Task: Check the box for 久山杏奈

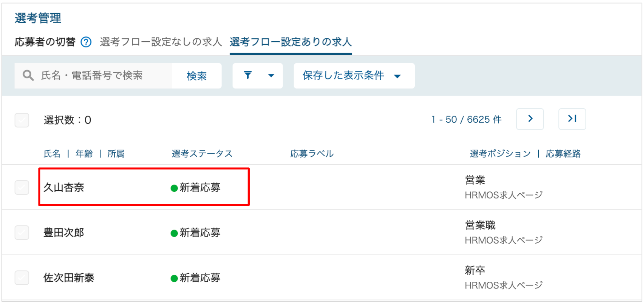Action: pos(22,187)
